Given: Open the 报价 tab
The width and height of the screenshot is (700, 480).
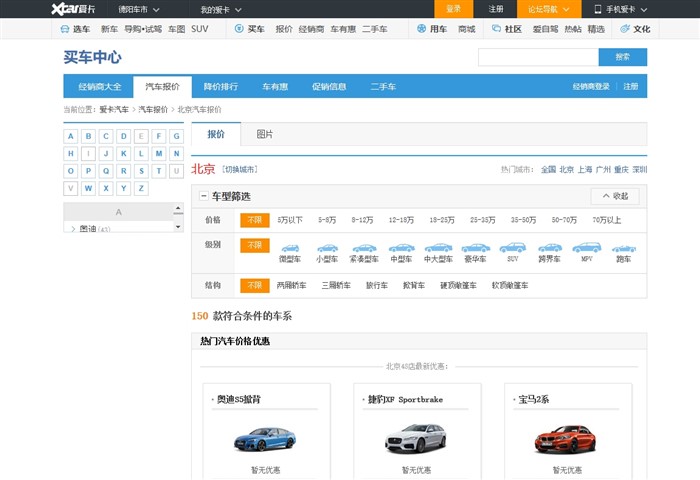Looking at the screenshot, I should [x=216, y=134].
